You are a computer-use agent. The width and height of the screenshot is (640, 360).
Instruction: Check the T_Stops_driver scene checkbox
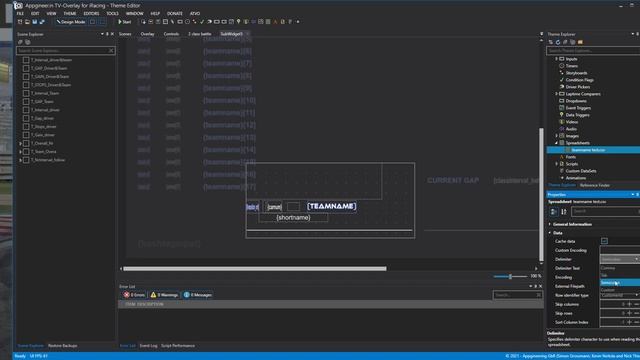tap(26, 127)
